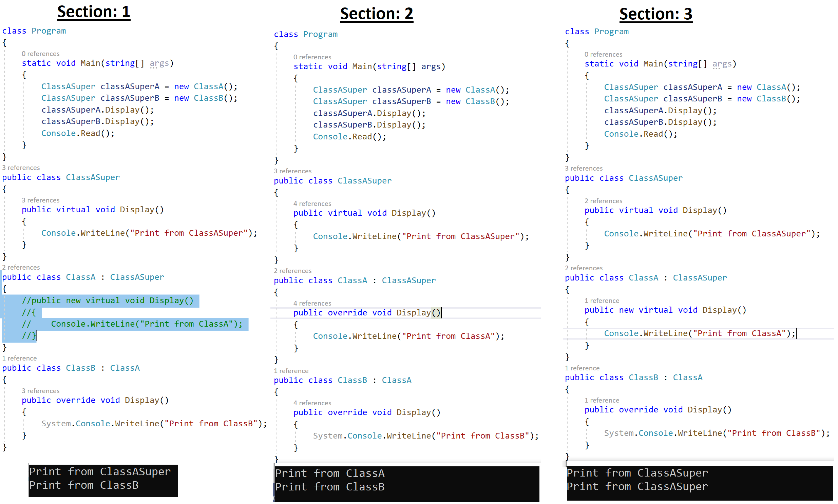
Task: Click "2 references" above ClassA class in Section 2
Action: click(x=292, y=271)
